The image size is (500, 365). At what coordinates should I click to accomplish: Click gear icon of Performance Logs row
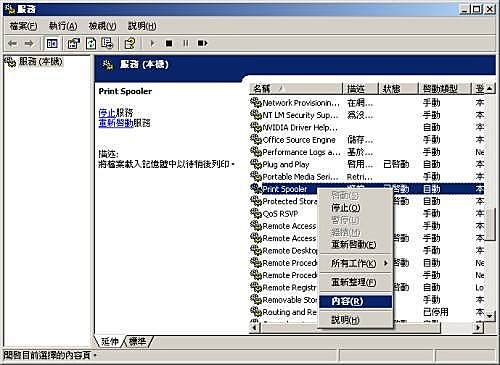256,152
